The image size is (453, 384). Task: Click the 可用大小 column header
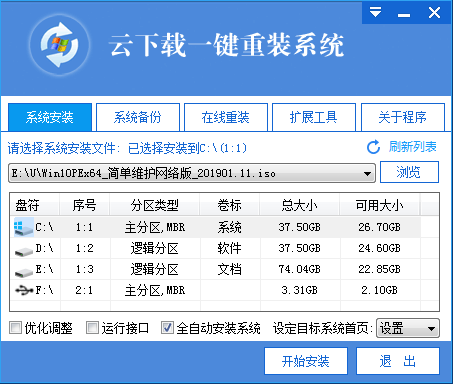380,205
